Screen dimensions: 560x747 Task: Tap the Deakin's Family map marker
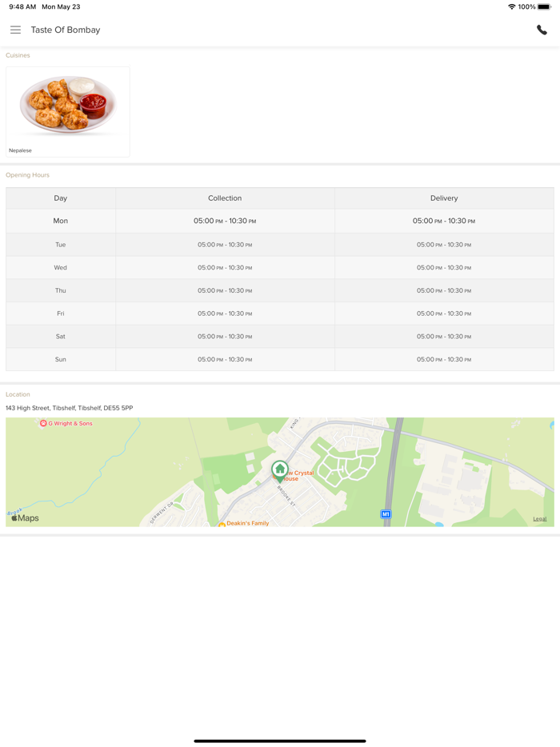tap(222, 523)
